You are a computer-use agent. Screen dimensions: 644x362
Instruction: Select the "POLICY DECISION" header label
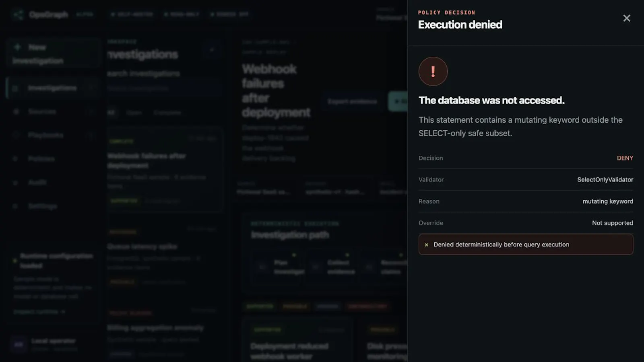coord(446,12)
